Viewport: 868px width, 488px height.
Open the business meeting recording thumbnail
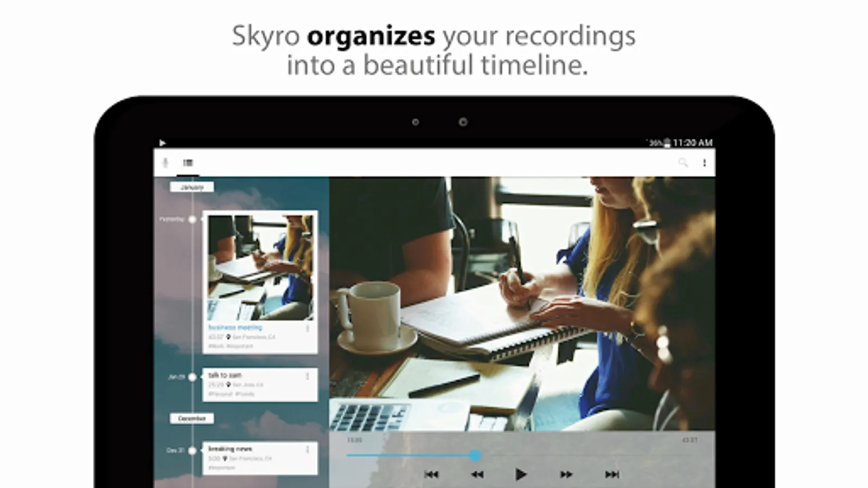[260, 267]
